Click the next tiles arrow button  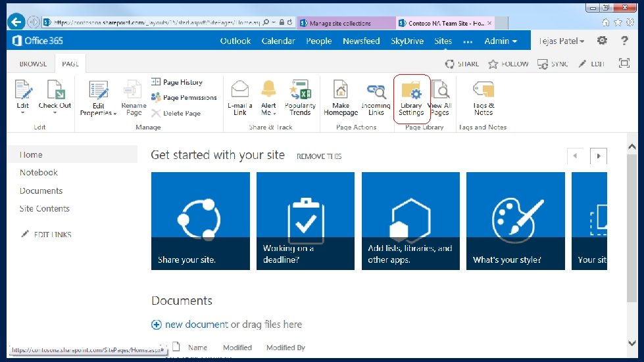[x=599, y=156]
